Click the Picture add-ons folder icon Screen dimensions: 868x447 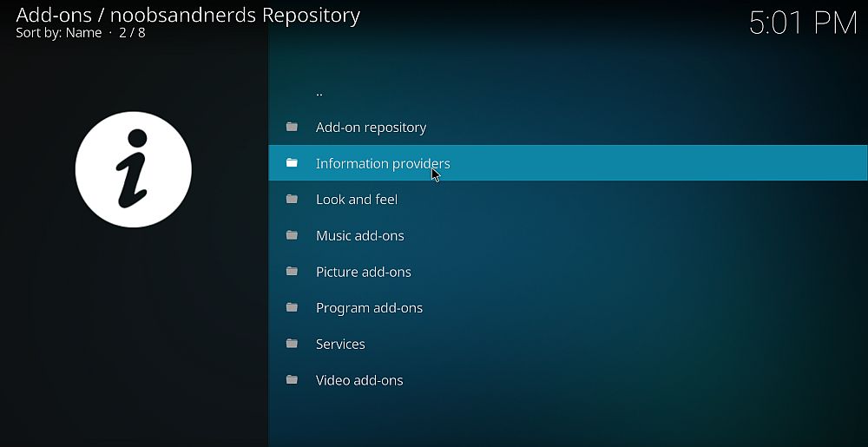click(x=292, y=272)
